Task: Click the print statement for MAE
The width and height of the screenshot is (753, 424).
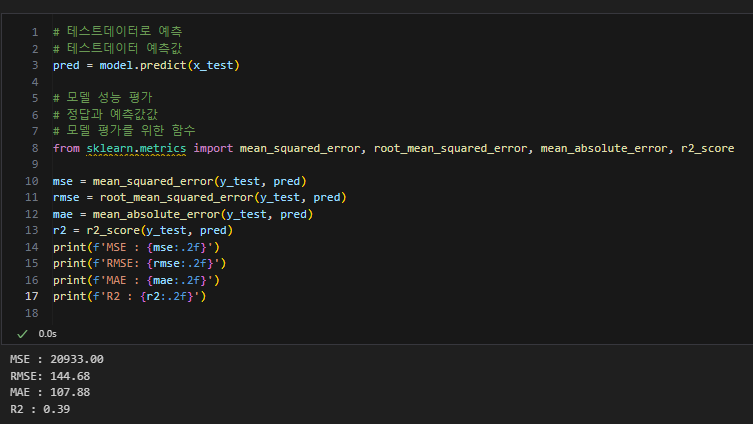Action: click(x=136, y=280)
